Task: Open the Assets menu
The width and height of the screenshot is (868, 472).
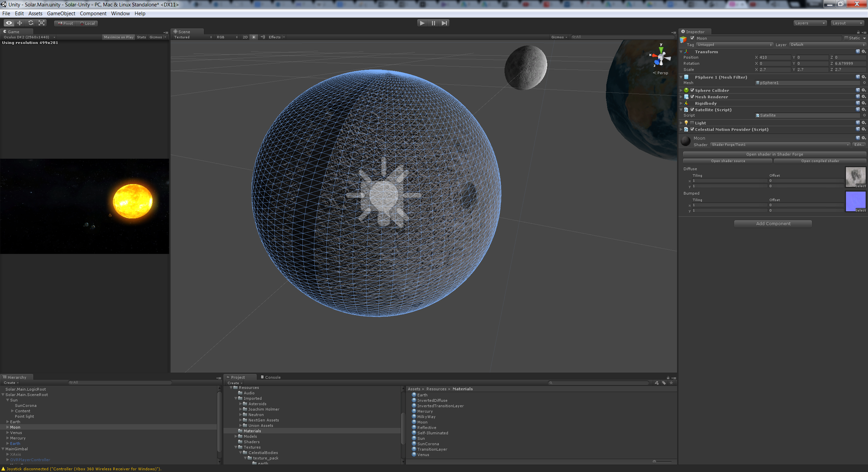Action: click(35, 14)
